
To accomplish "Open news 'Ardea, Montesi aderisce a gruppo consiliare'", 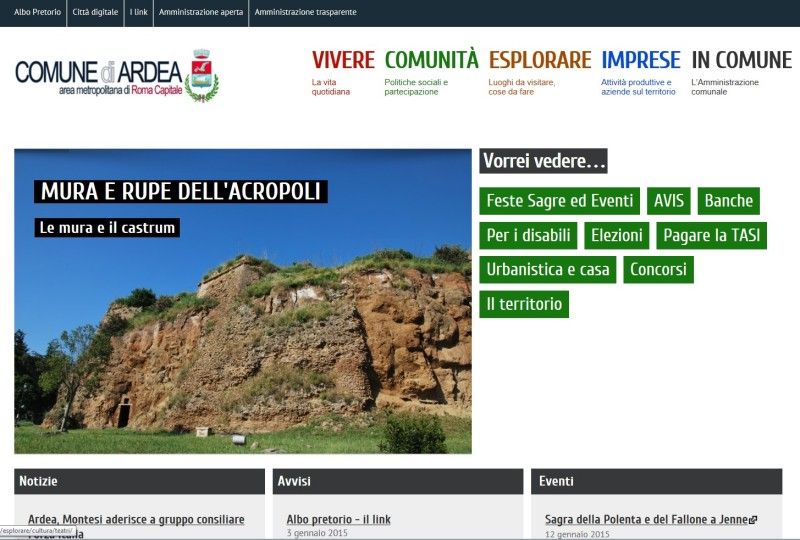I will click(136, 520).
